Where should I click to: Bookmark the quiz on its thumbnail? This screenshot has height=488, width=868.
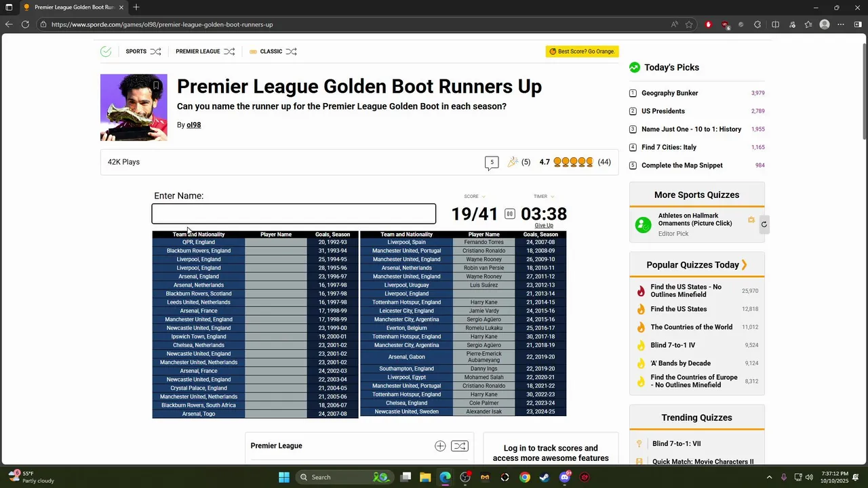coord(156,85)
